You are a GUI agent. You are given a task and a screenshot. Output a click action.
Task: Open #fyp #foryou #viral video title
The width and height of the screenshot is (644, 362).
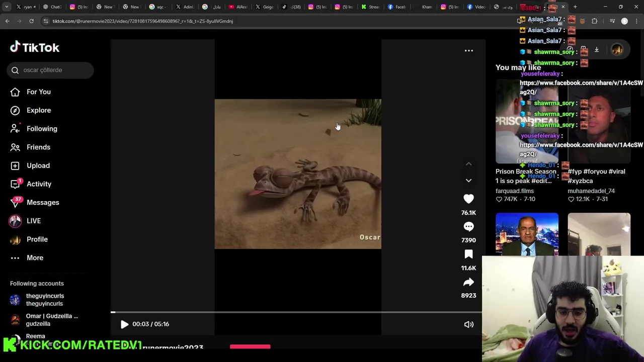[596, 176]
